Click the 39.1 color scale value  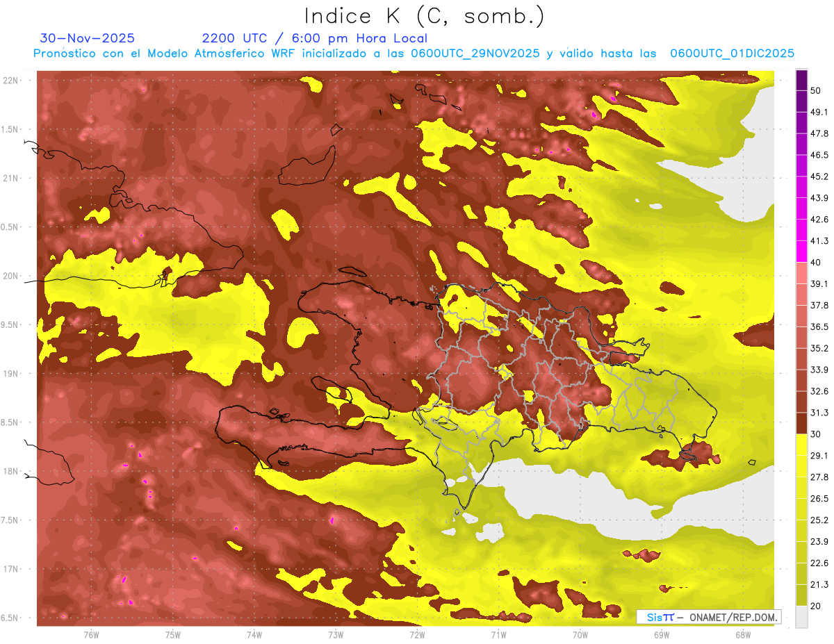click(x=819, y=283)
